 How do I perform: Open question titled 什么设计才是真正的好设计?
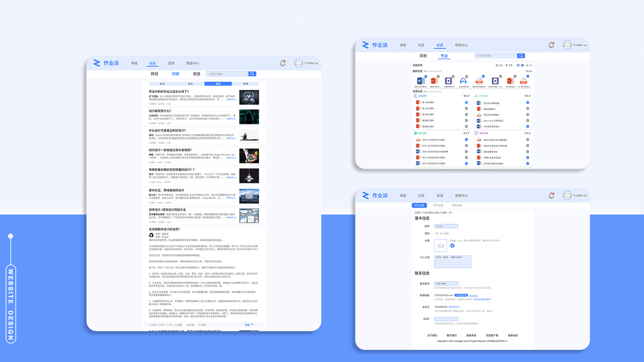point(167,130)
